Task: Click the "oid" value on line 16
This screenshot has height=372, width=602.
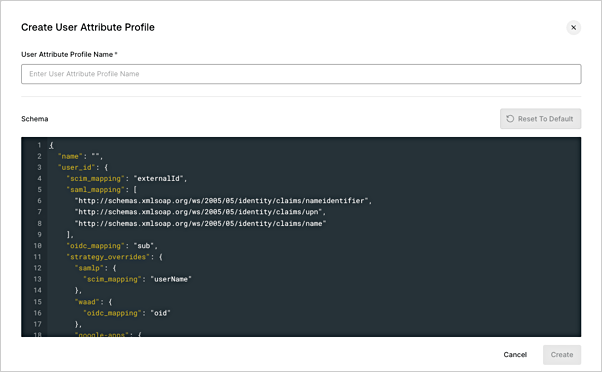Action: click(x=160, y=313)
